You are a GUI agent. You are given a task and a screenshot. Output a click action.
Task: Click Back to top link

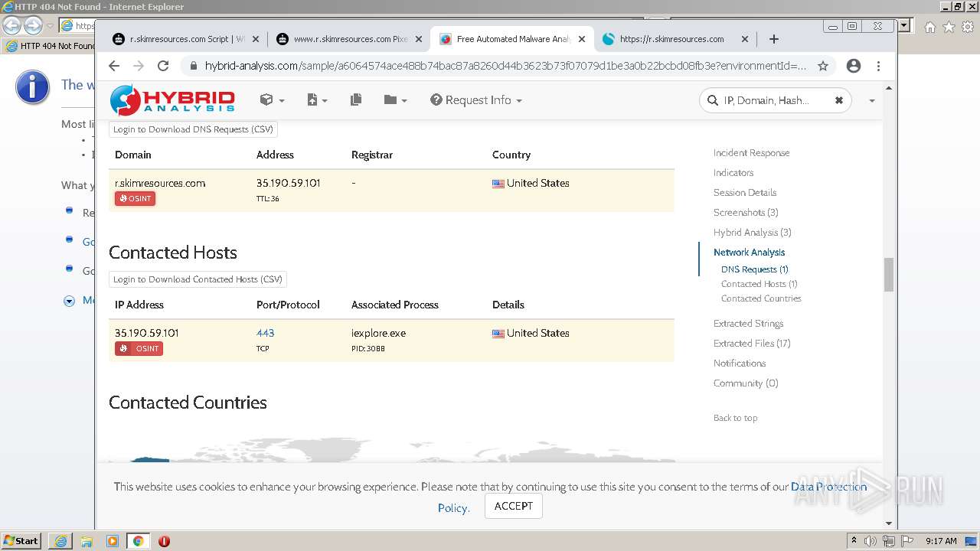coord(735,418)
